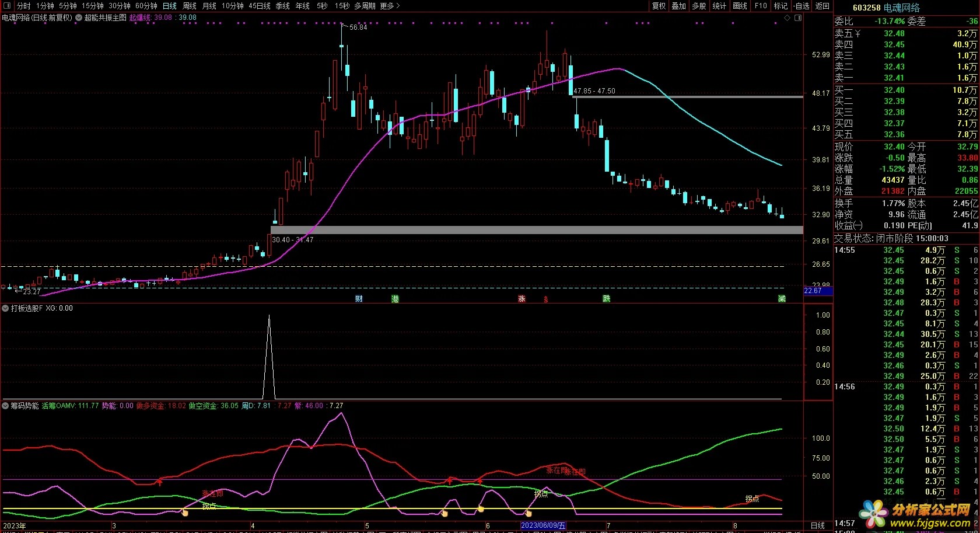
Task: Click the 涨幅 value -1.52%
Action: [x=892, y=169]
